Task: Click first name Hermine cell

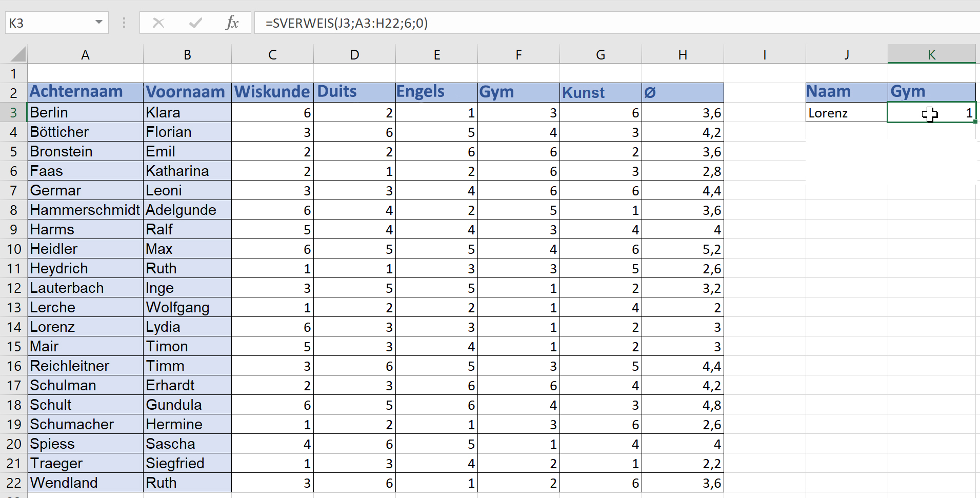Action: (x=187, y=424)
